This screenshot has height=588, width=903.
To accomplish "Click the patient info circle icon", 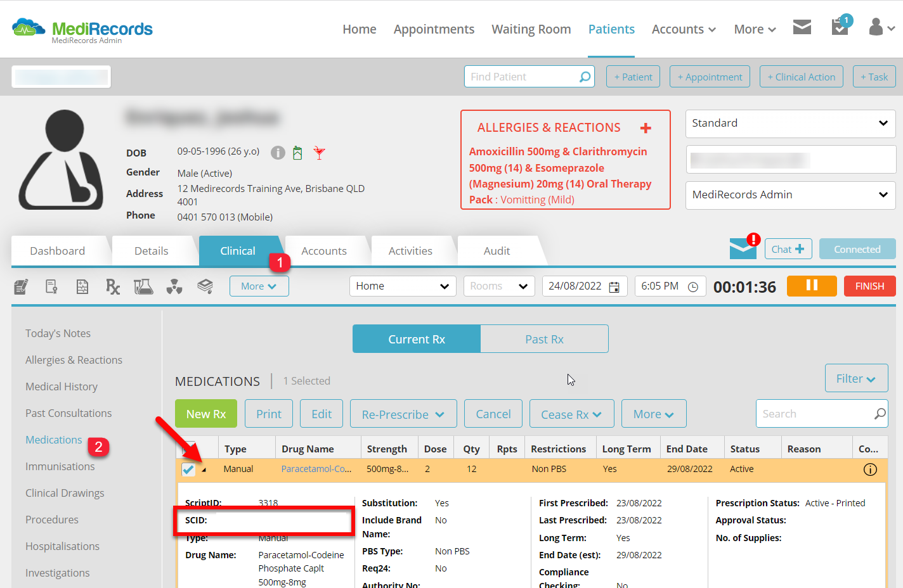I will tap(278, 153).
